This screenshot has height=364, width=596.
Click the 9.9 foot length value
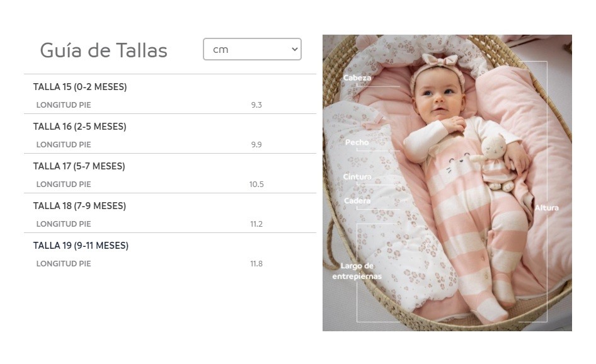pos(256,145)
